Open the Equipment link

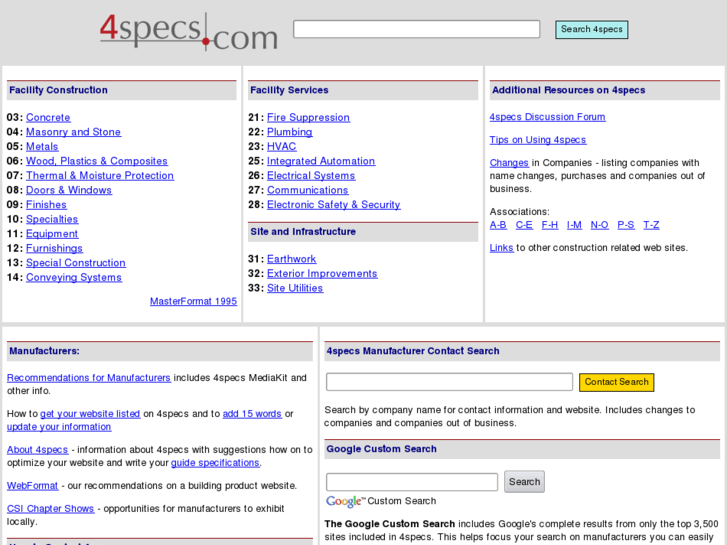coord(52,234)
